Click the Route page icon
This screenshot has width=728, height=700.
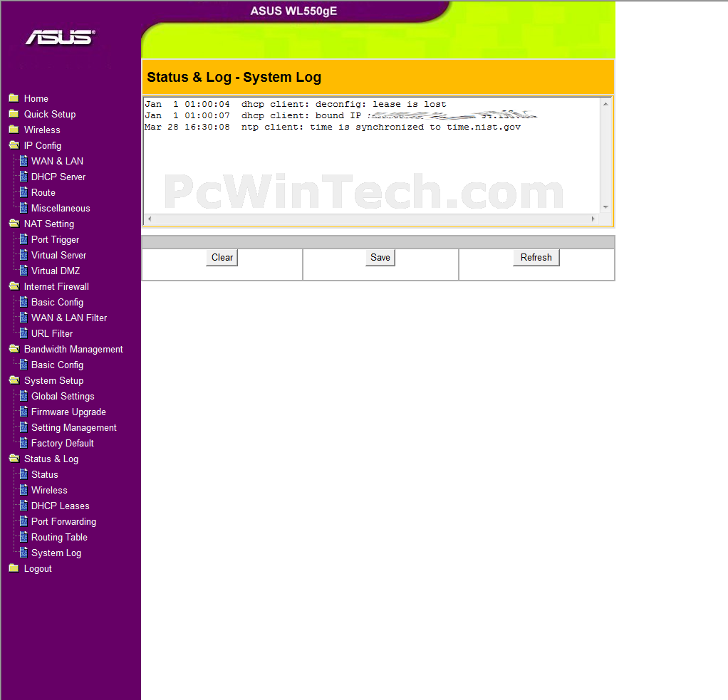pos(24,193)
